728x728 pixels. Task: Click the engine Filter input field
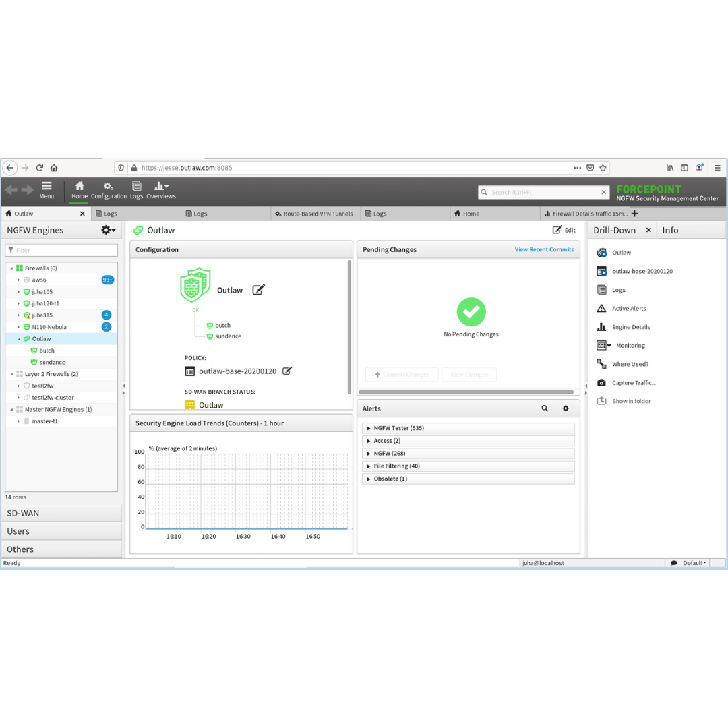tap(61, 250)
